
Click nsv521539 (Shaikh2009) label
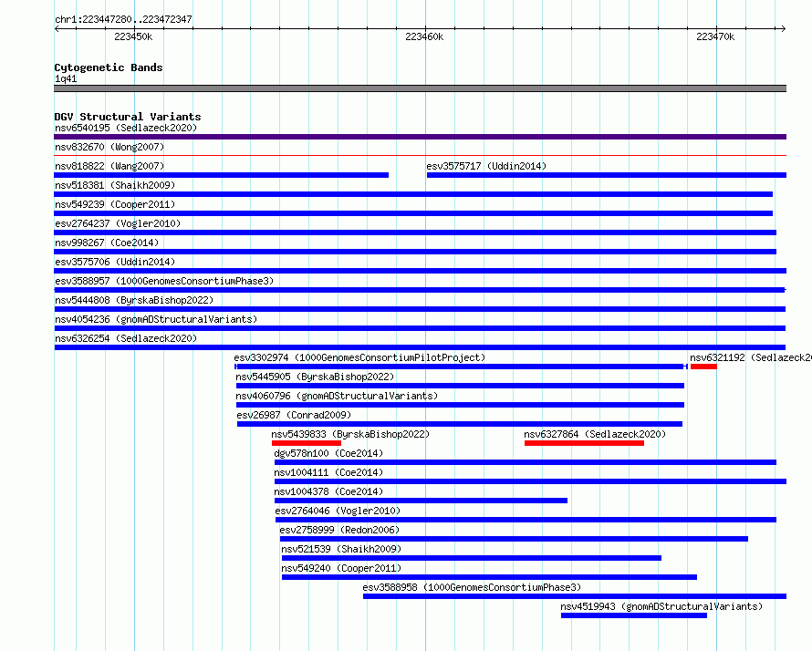[x=341, y=549]
